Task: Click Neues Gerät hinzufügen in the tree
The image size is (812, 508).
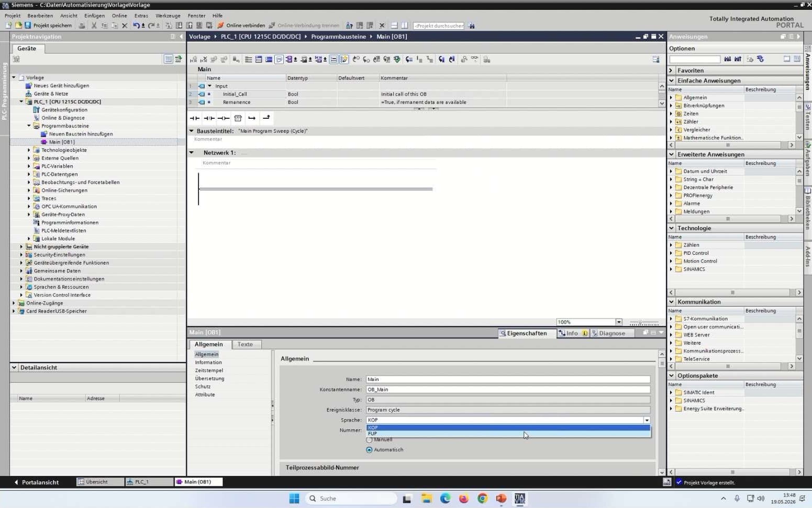Action: coord(61,85)
